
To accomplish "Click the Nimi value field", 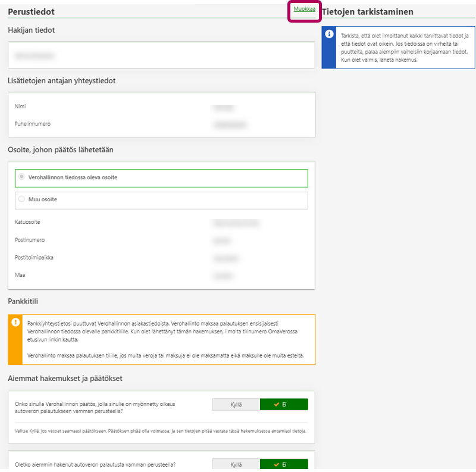I will pos(223,108).
